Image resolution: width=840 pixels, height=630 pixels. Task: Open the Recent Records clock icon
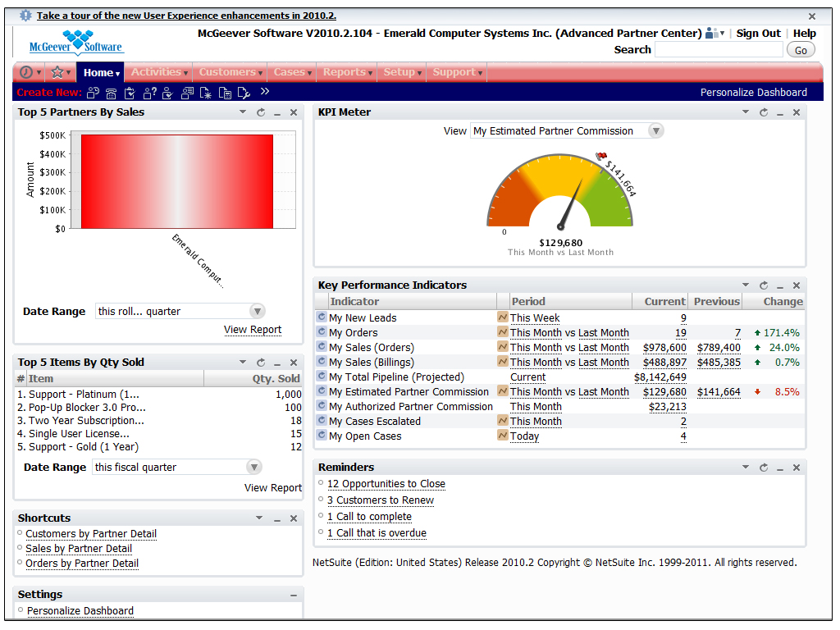point(26,72)
